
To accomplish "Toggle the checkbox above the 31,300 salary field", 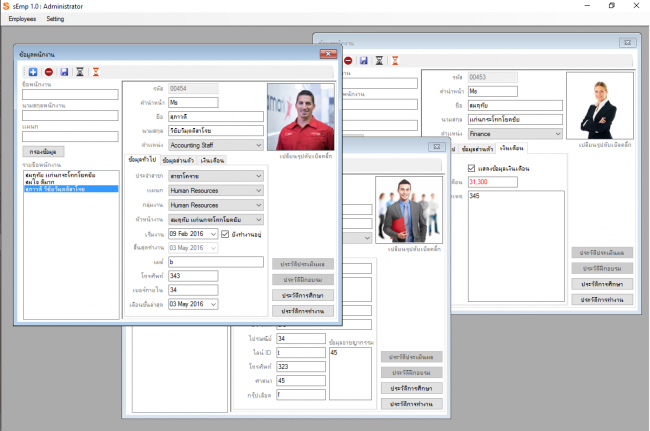I will pos(471,168).
